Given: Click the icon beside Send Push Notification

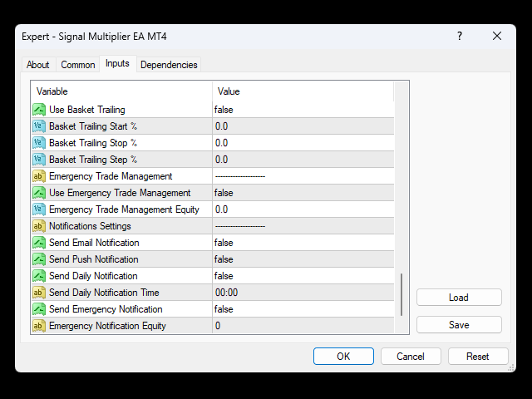Looking at the screenshot, I should [39, 259].
